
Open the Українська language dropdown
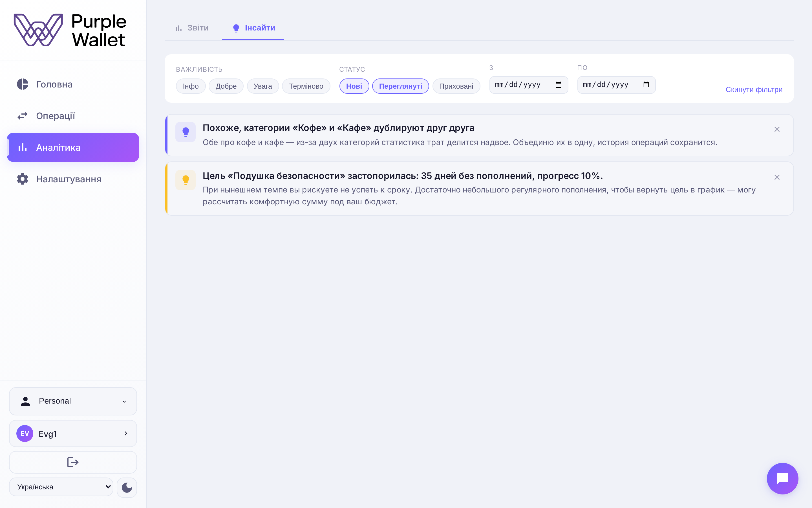[61, 487]
